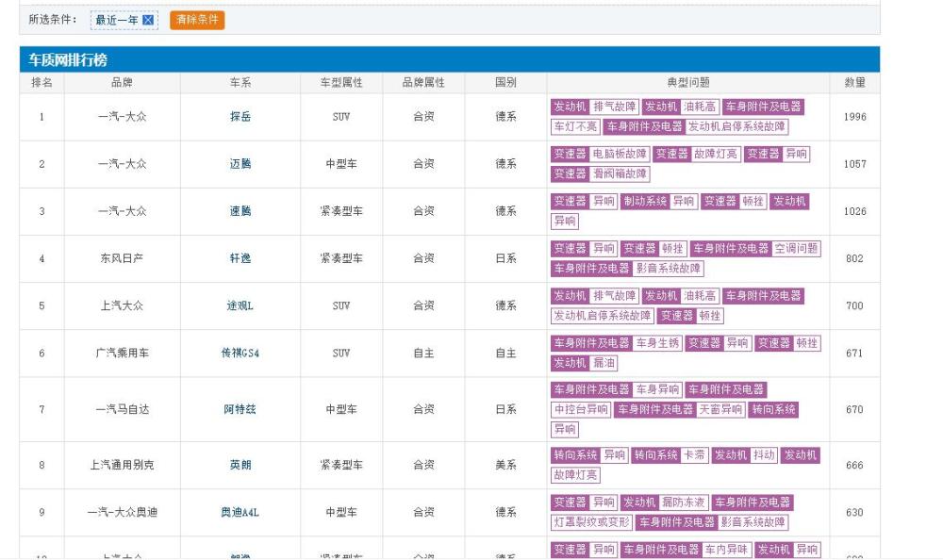Click the 品牌属性 column header
This screenshot has height=560, width=943.
coord(423,82)
